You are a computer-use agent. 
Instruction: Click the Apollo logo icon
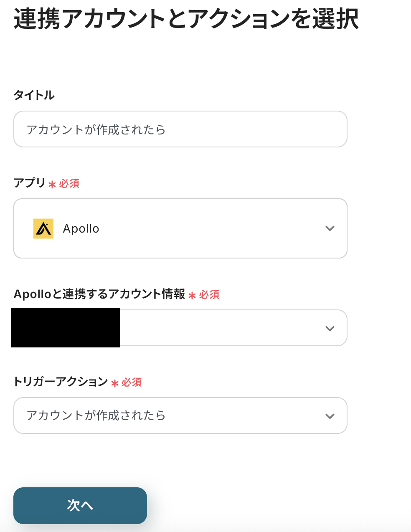43,228
